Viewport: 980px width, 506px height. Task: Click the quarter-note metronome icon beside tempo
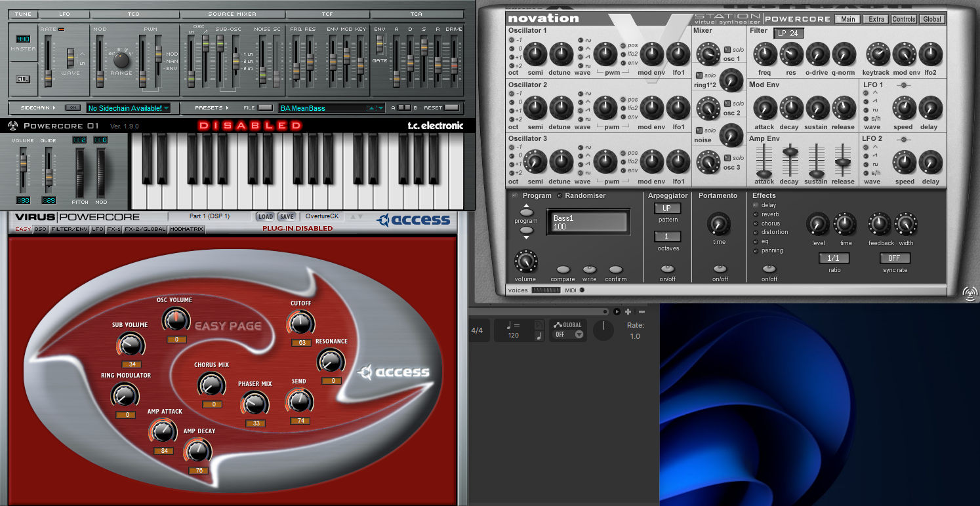[x=539, y=336]
